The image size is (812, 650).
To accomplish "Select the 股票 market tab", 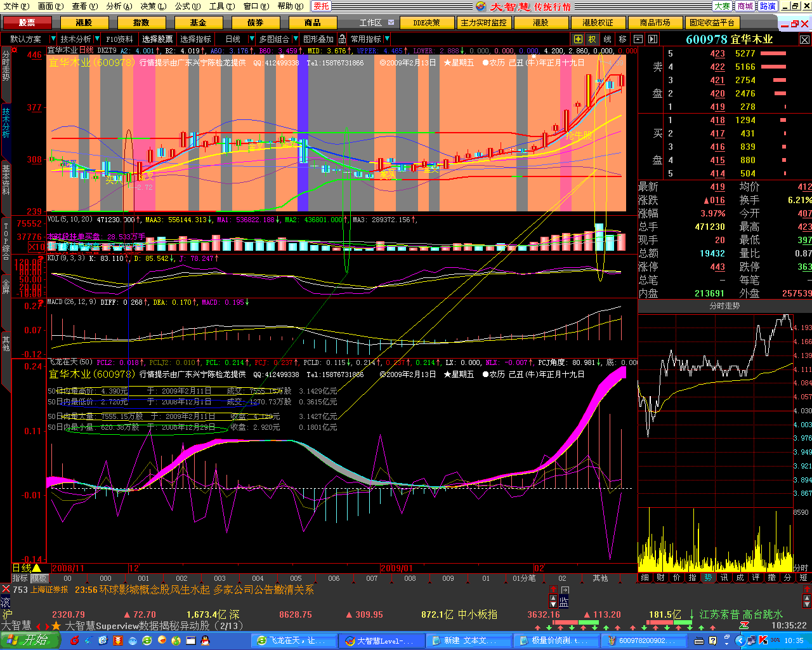I will (x=27, y=23).
